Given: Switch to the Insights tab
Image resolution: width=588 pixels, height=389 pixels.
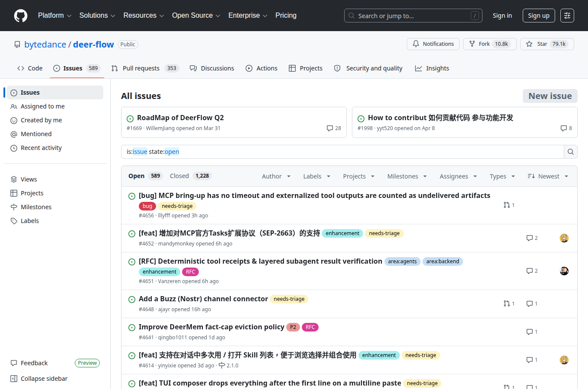Looking at the screenshot, I should click(432, 68).
